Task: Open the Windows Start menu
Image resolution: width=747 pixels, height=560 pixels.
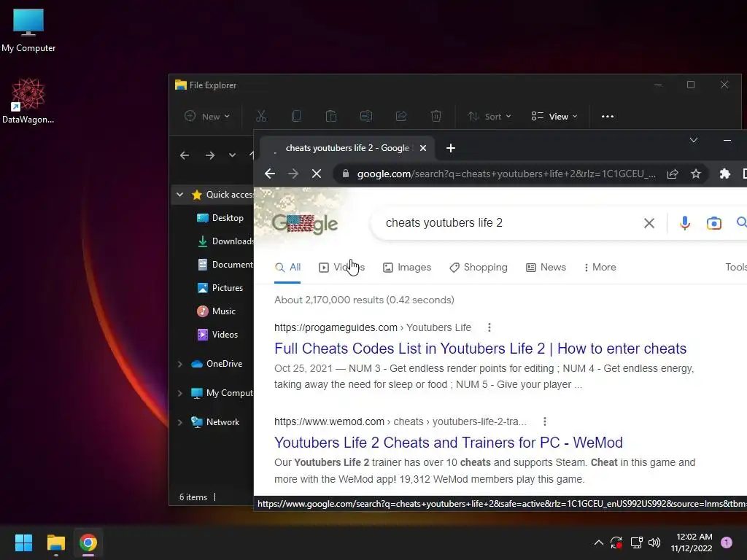Action: click(x=23, y=542)
